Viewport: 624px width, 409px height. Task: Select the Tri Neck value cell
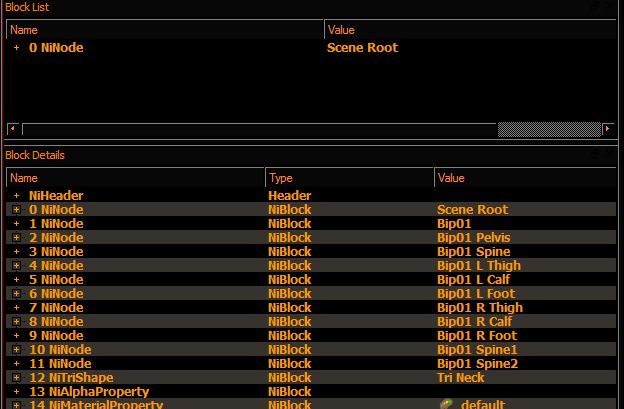[x=460, y=378]
